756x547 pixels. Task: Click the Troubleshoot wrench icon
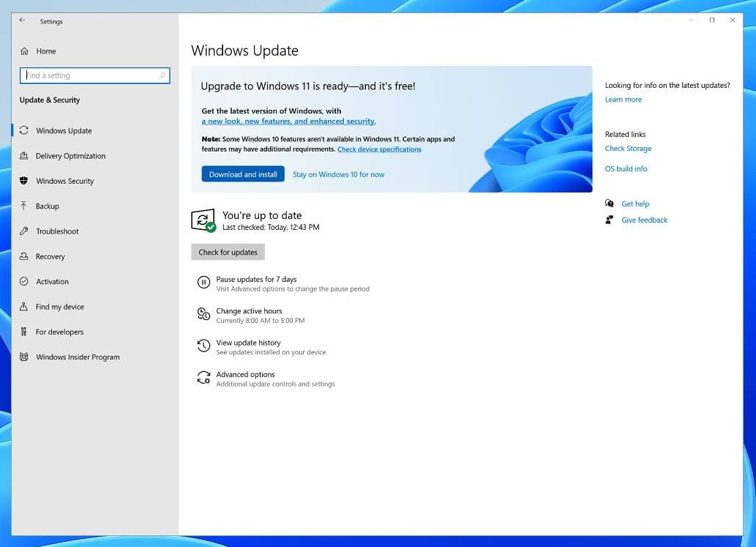23,231
